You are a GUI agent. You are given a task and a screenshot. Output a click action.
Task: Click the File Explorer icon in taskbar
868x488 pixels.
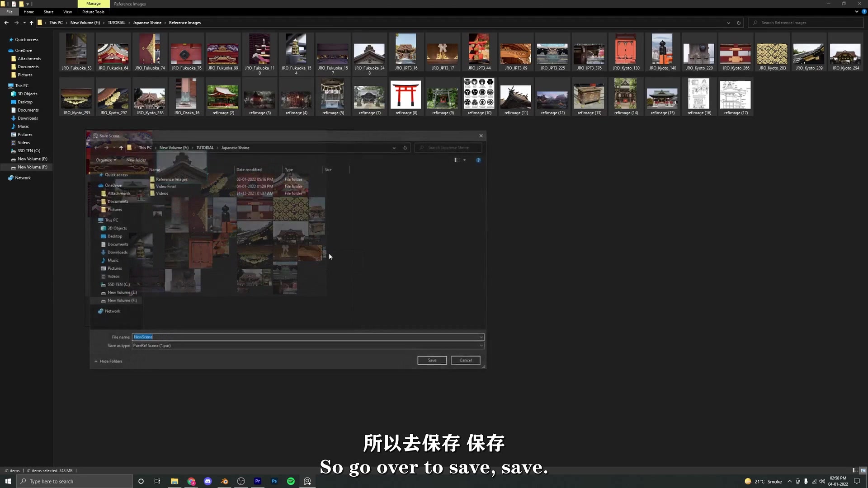pyautogui.click(x=174, y=481)
